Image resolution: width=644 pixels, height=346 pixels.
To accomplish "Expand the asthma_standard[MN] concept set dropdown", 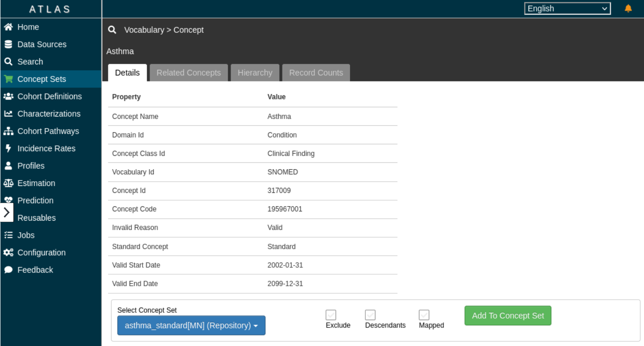I will (191, 326).
